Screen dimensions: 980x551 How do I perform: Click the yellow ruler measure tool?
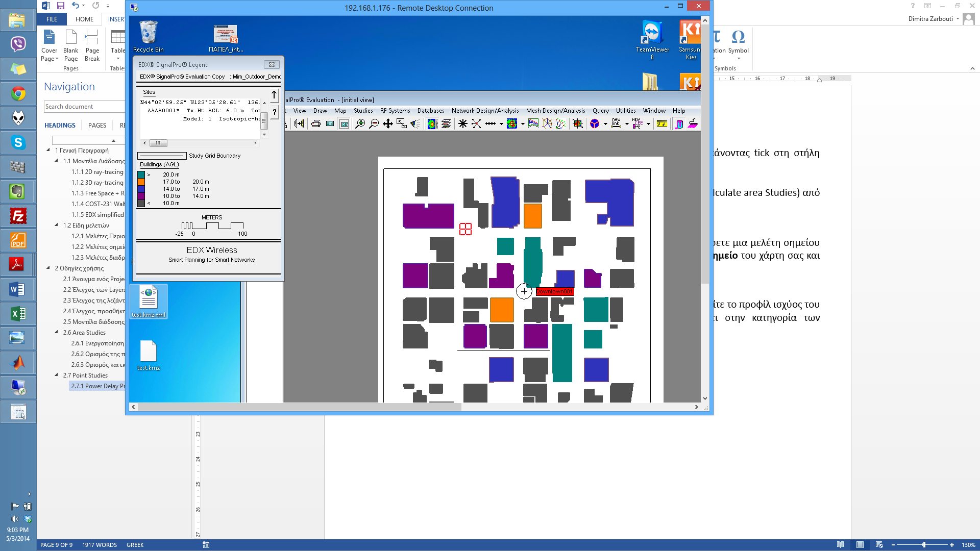point(662,123)
